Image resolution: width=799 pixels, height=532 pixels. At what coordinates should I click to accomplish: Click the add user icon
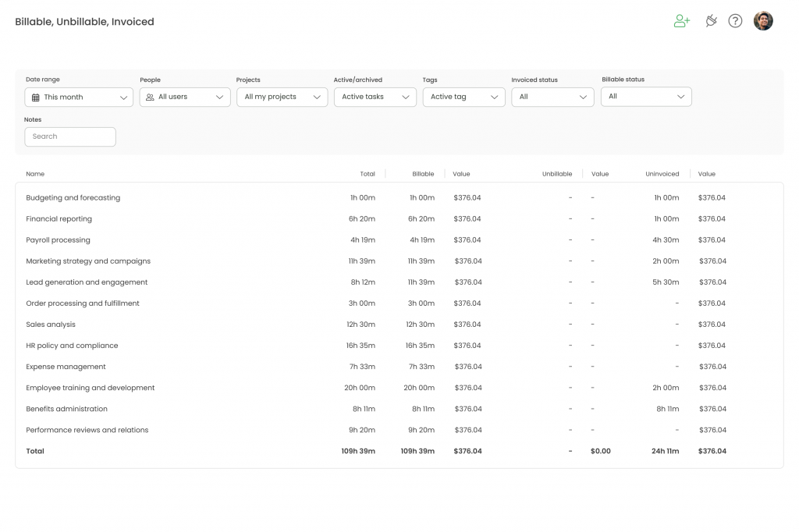click(682, 21)
